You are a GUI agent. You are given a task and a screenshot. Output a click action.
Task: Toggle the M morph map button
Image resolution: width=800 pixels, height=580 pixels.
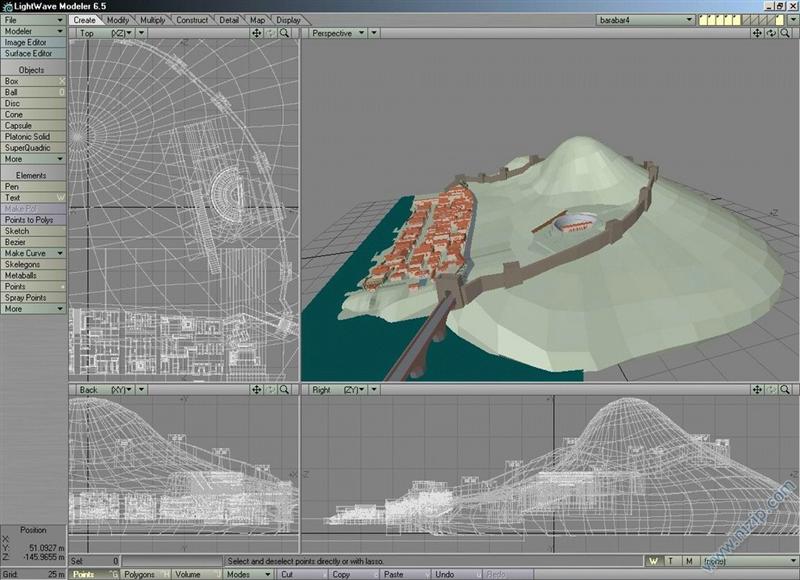tap(689, 561)
